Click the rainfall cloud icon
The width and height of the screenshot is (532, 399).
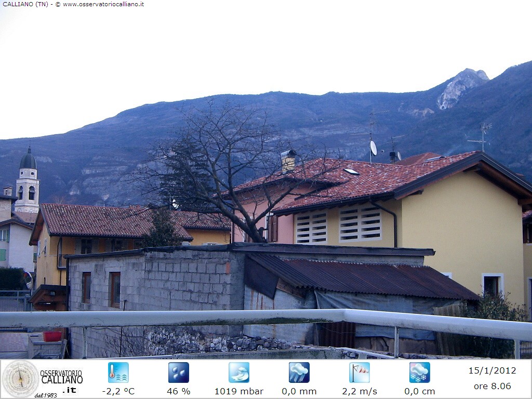pyautogui.click(x=299, y=373)
